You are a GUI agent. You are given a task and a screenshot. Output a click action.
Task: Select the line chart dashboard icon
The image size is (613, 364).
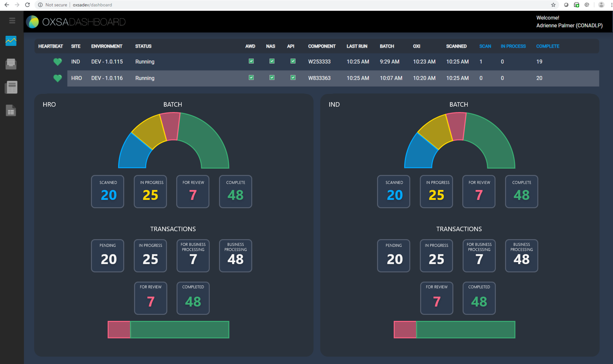pos(11,41)
